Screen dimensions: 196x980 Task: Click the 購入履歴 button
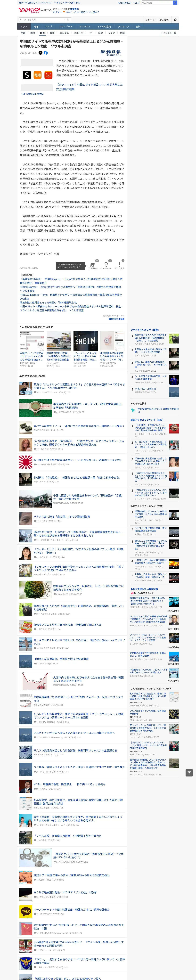click(164, 20)
